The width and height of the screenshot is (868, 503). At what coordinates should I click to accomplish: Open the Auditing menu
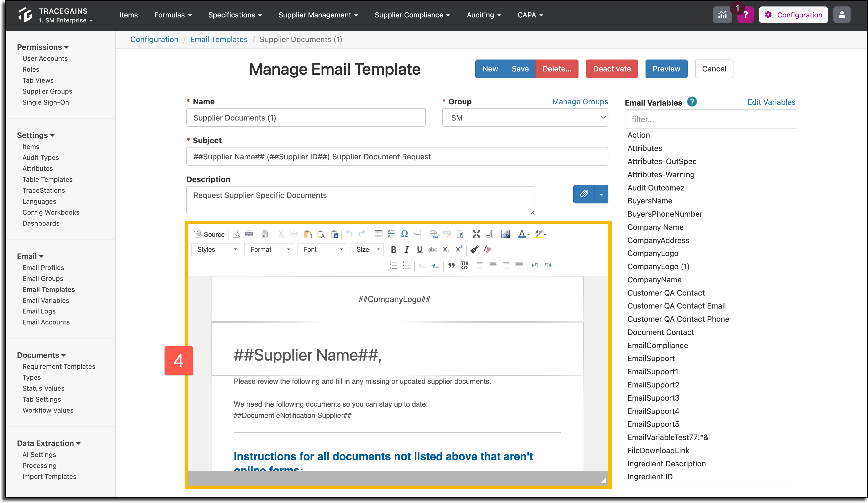(484, 15)
